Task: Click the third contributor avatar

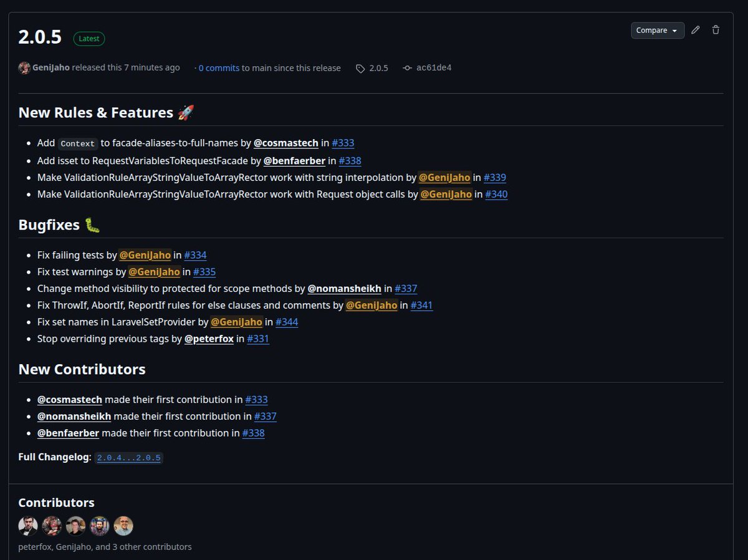Action: [x=76, y=526]
